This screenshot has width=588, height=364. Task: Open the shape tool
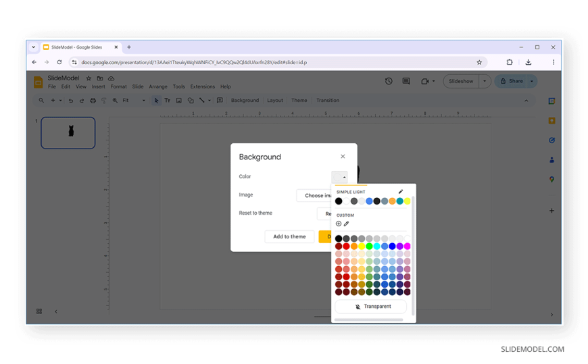click(x=191, y=101)
